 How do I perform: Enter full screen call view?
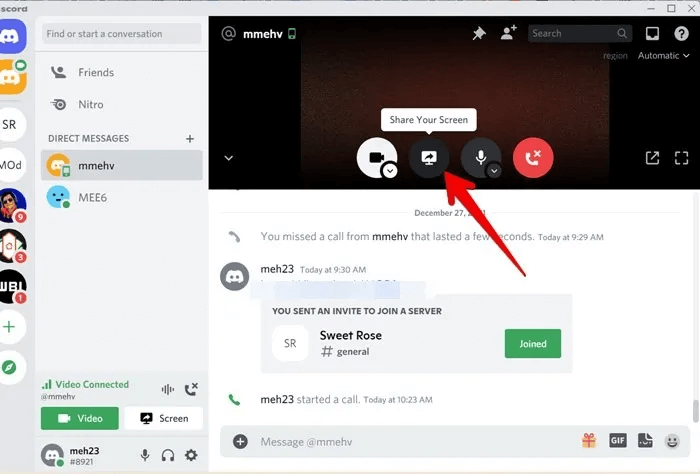pyautogui.click(x=681, y=158)
